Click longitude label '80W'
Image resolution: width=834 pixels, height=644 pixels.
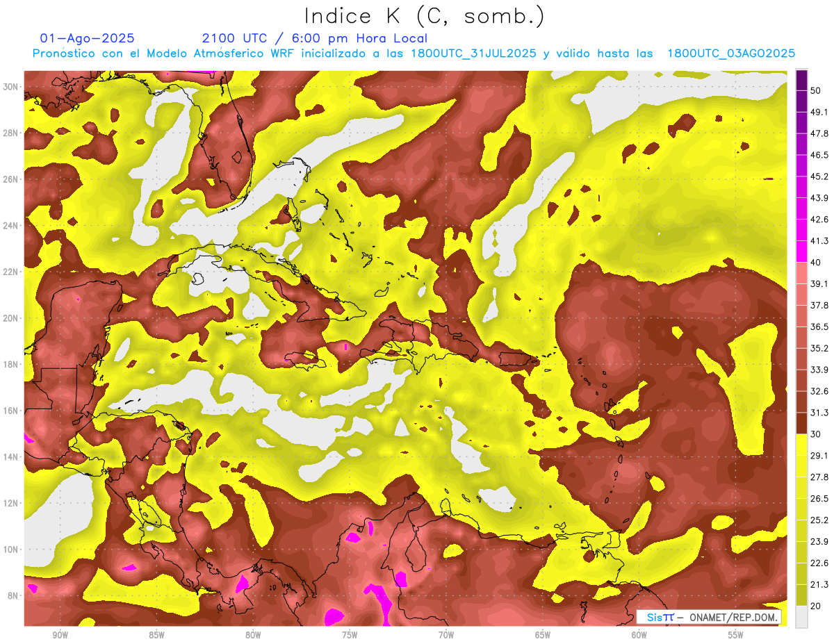[x=254, y=635]
